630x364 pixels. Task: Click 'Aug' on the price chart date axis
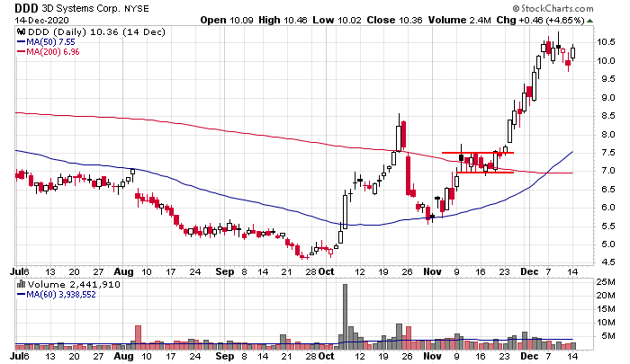click(x=124, y=272)
